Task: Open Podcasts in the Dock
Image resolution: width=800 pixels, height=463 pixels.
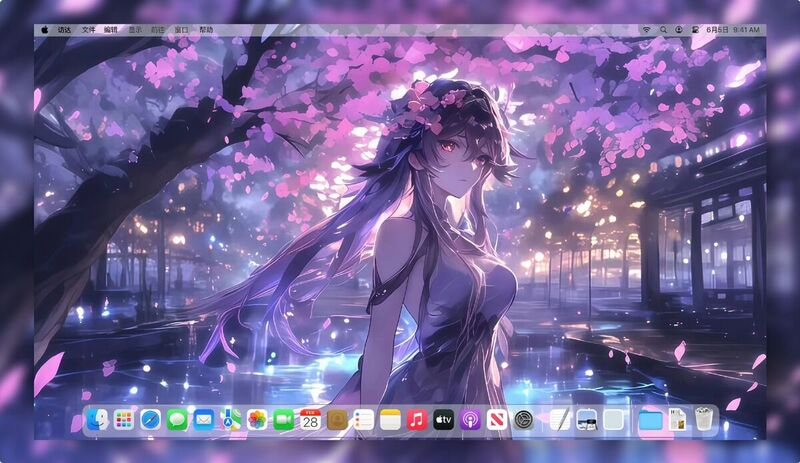Action: pos(470,420)
